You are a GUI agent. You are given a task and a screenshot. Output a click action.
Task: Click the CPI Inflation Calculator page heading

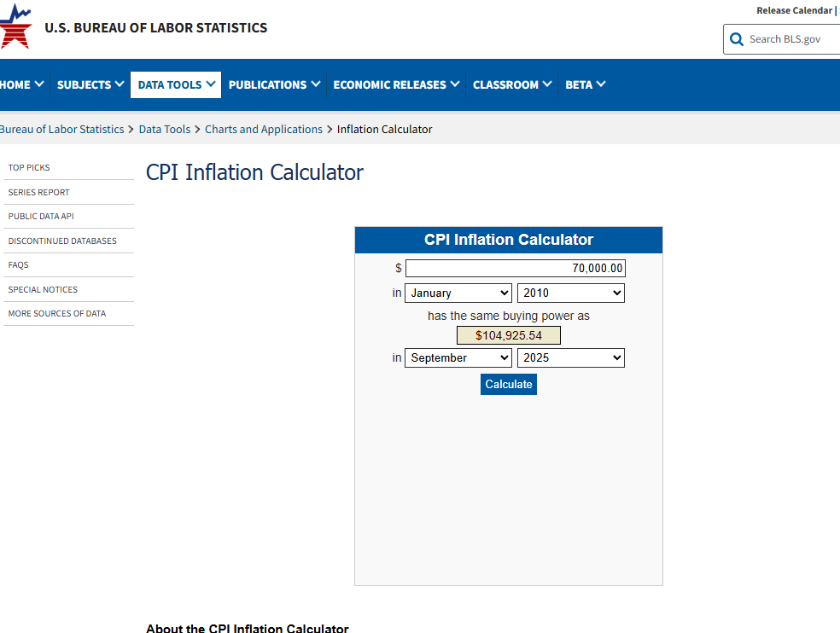click(254, 172)
